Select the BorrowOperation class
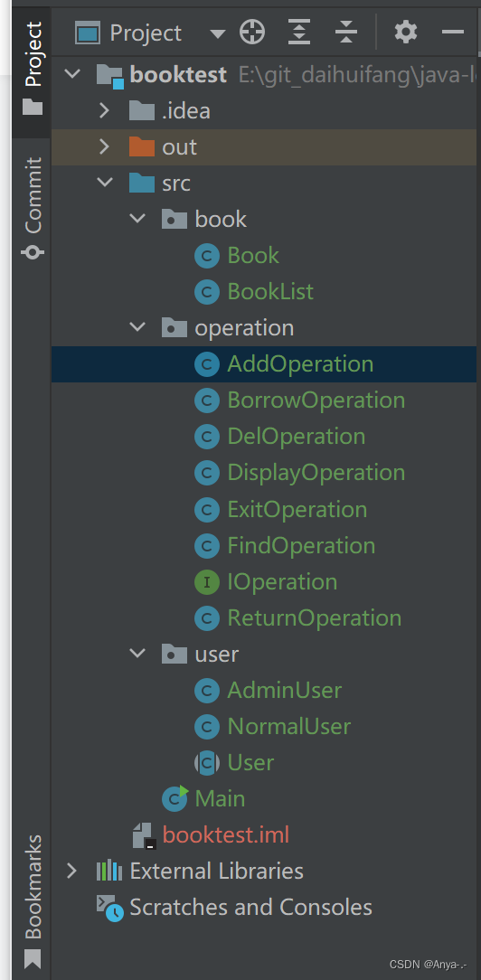 (x=316, y=400)
